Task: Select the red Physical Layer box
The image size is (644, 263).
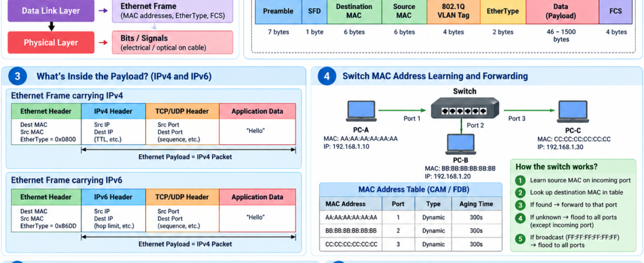Action: (51, 43)
